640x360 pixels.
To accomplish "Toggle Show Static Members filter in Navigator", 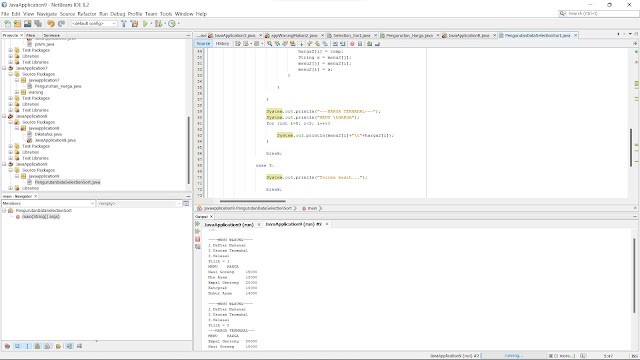I will 27,346.
